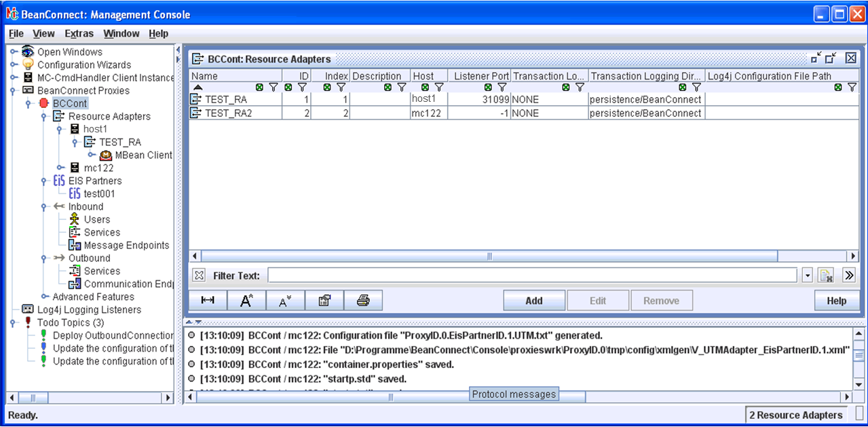Toggle the X checkbox left of Filter Text
This screenshot has height=427, width=868.
(x=199, y=275)
